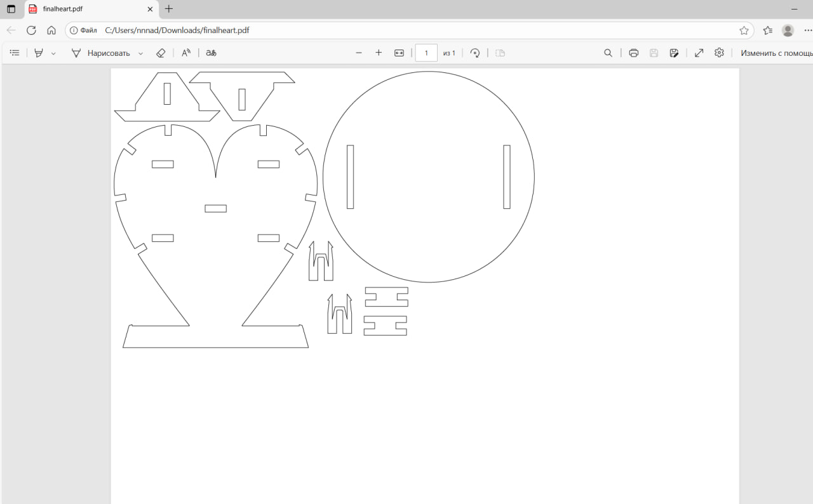Close the finalheart.pdf tab
This screenshot has width=813, height=504.
(150, 9)
